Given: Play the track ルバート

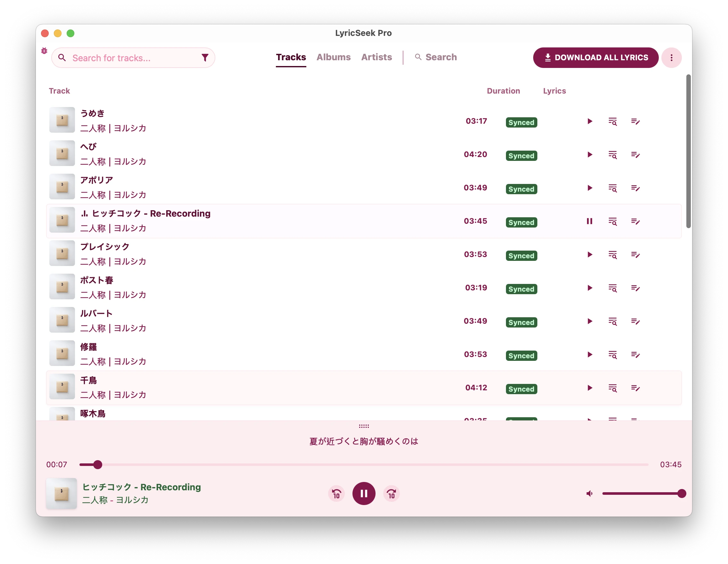Looking at the screenshot, I should click(x=590, y=321).
